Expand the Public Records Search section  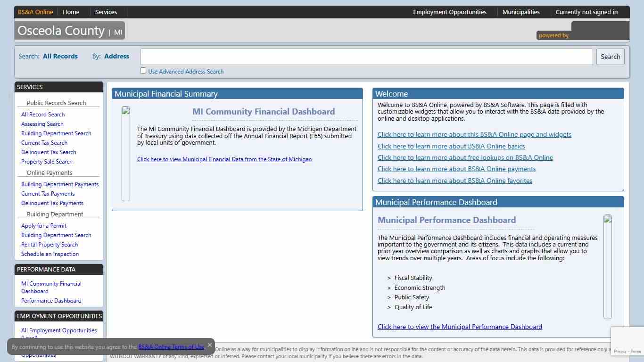[x=57, y=103]
